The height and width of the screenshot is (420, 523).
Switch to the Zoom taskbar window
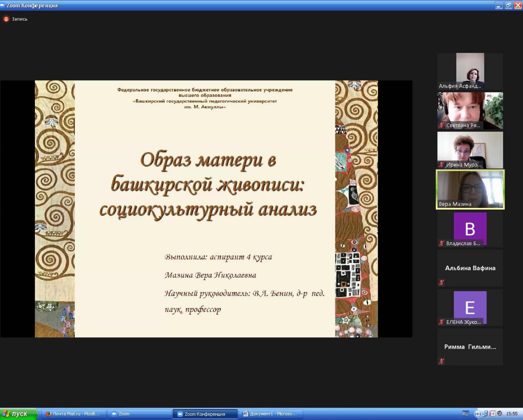pyautogui.click(x=139, y=414)
